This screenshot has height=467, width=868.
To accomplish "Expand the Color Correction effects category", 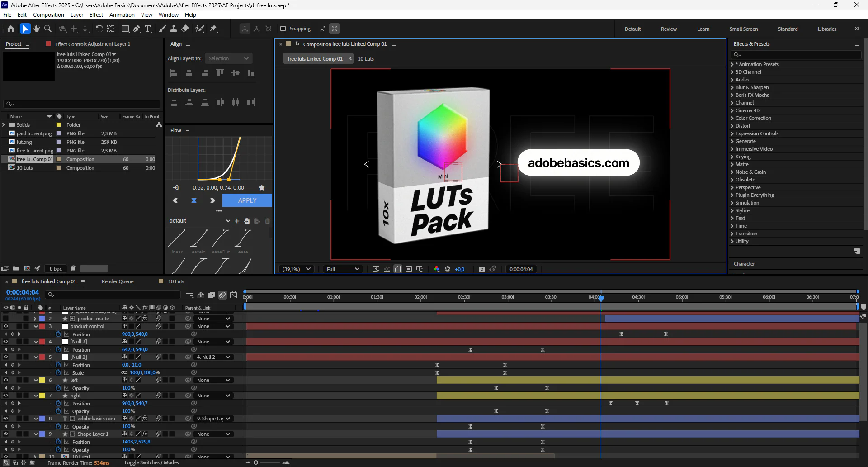I will tap(753, 118).
